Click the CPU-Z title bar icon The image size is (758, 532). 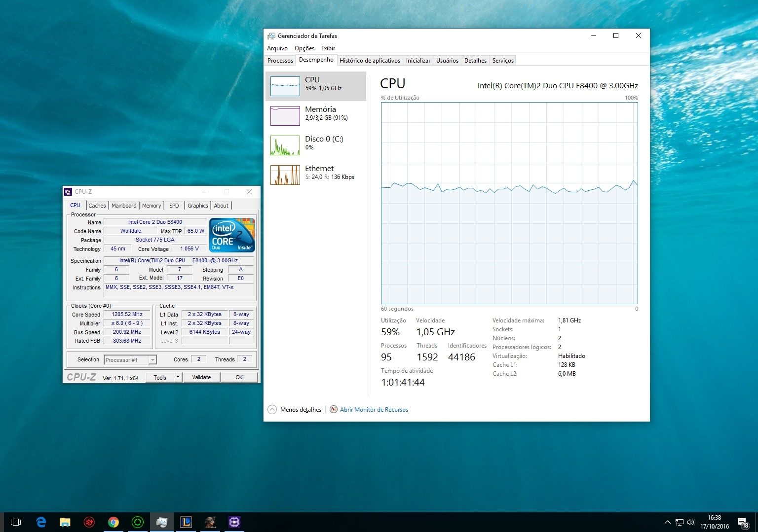(x=69, y=192)
